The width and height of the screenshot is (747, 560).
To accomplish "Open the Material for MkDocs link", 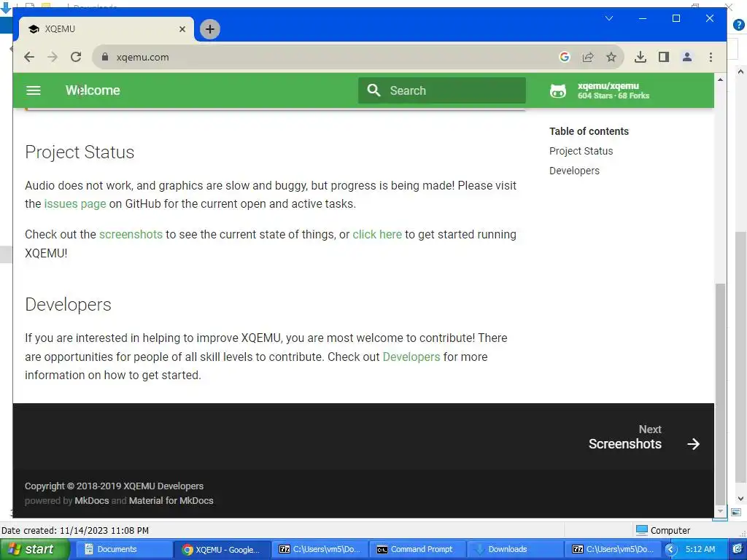I will 171,500.
